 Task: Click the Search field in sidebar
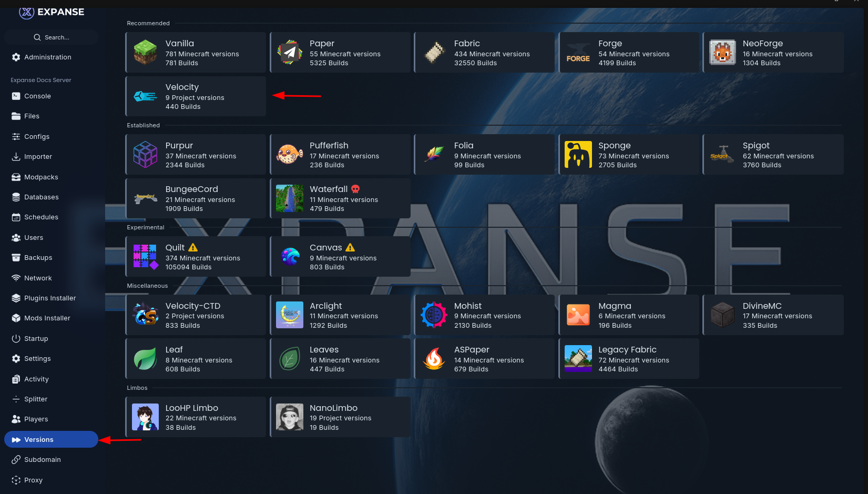pos(52,37)
